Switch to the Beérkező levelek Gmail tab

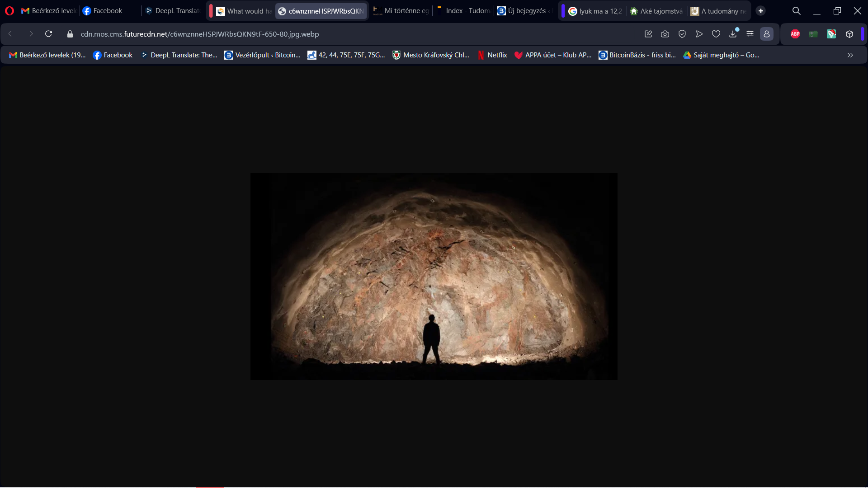(x=49, y=11)
